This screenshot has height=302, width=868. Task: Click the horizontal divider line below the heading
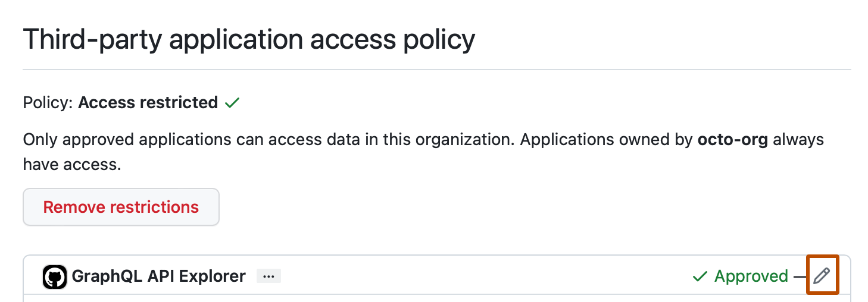[x=437, y=70]
